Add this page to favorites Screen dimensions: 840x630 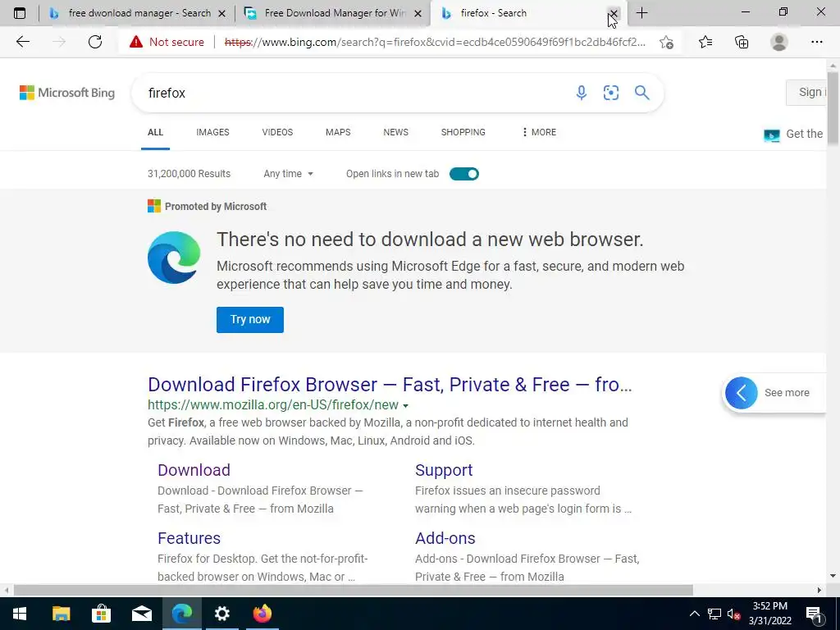[x=666, y=42]
